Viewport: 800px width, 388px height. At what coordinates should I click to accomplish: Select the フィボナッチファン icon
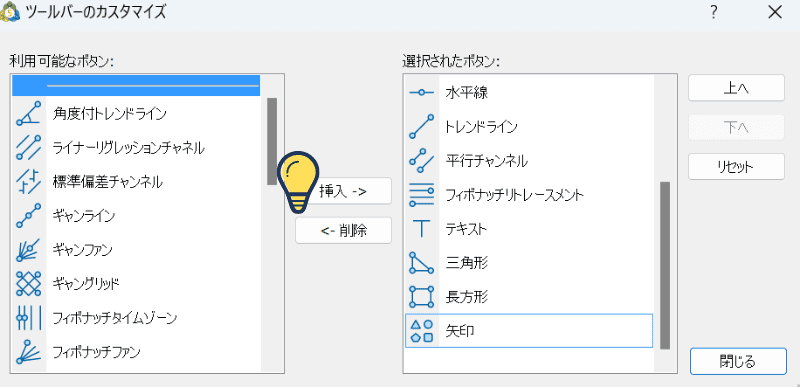[x=29, y=352]
